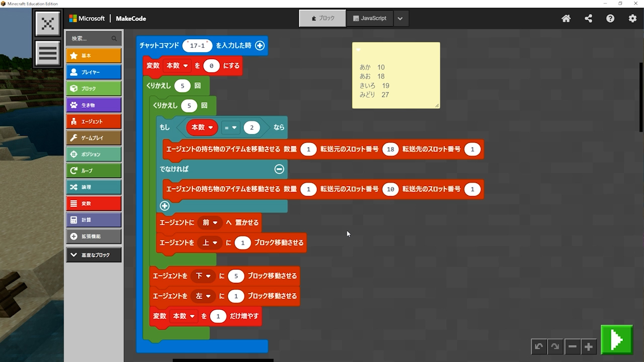This screenshot has width=644, height=362.
Task: Remove else branch with the minus icon
Action: click(279, 169)
